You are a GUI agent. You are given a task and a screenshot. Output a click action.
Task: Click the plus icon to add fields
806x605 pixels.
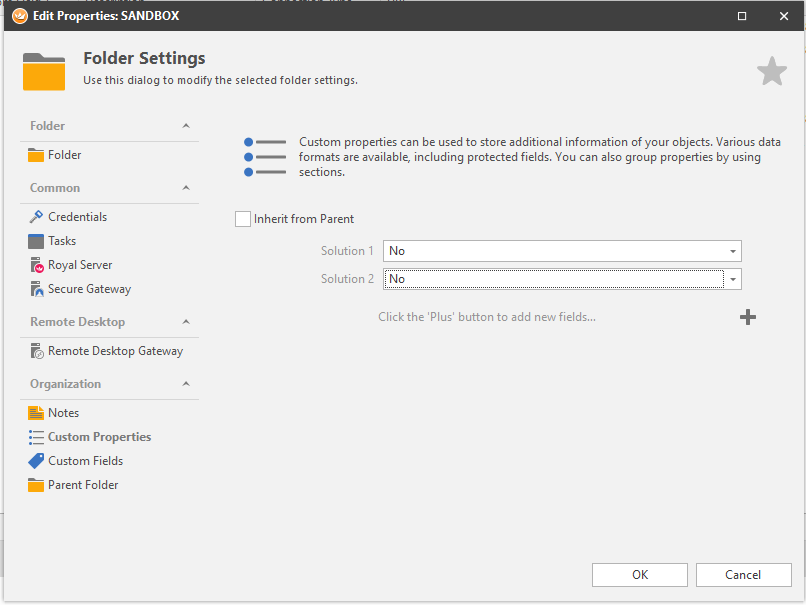[747, 317]
